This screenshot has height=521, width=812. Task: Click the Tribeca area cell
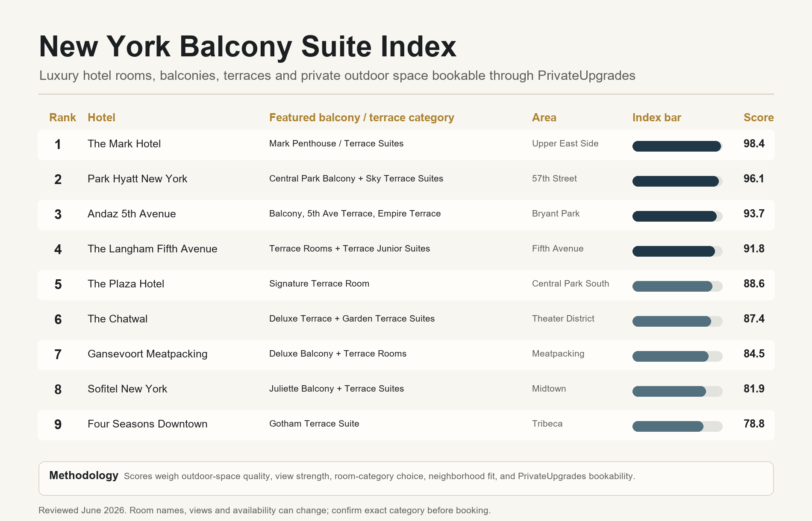pyautogui.click(x=547, y=424)
